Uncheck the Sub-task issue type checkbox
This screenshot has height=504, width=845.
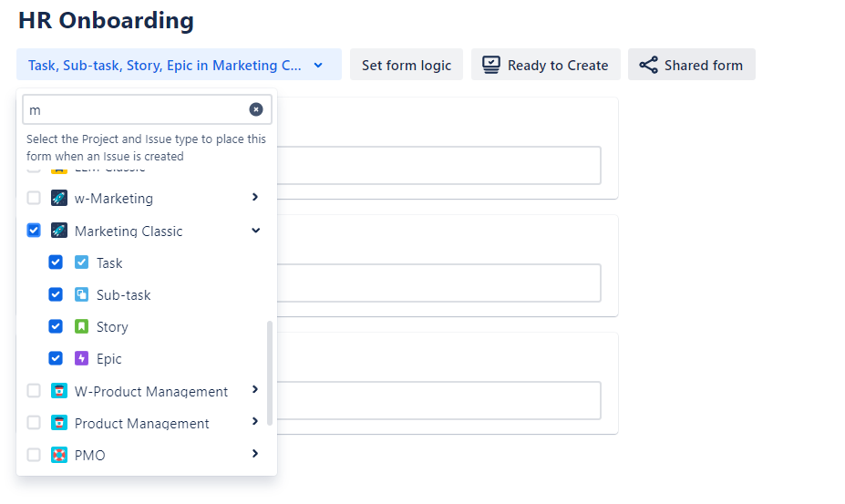pyautogui.click(x=56, y=294)
